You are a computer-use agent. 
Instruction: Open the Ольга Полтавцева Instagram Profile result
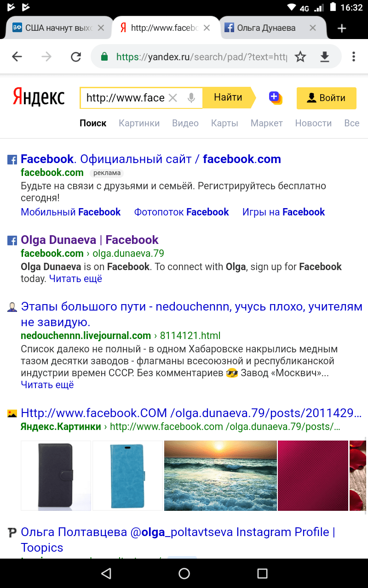(178, 540)
